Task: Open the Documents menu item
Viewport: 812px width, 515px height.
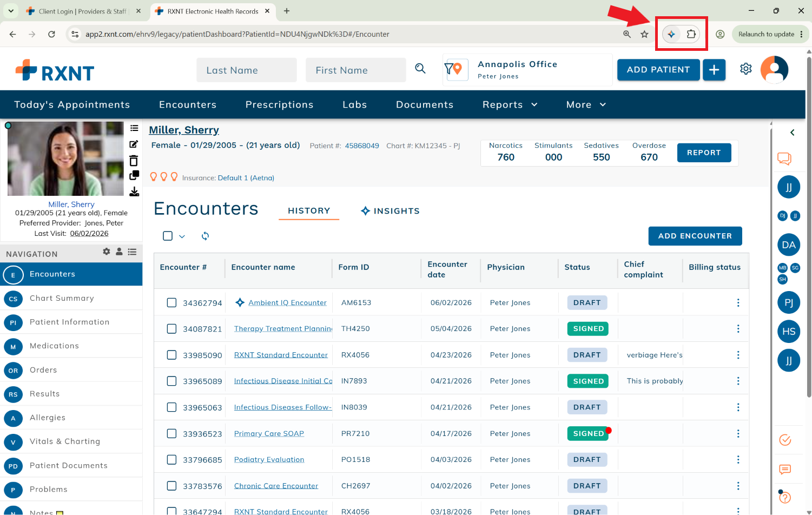Action: click(425, 104)
